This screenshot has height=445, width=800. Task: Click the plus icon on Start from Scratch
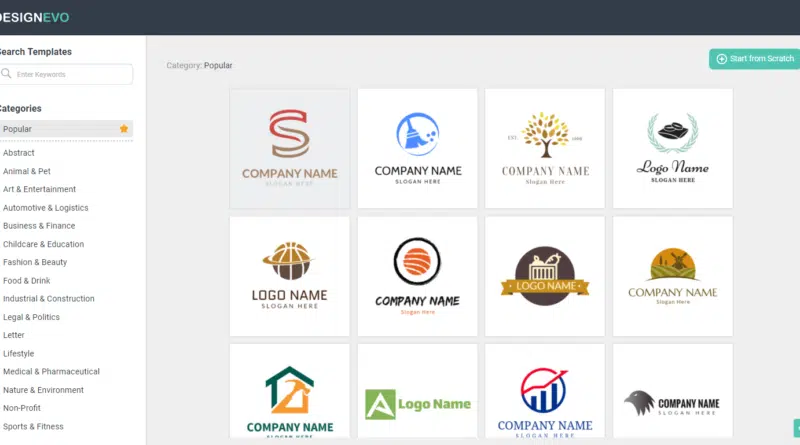(722, 59)
